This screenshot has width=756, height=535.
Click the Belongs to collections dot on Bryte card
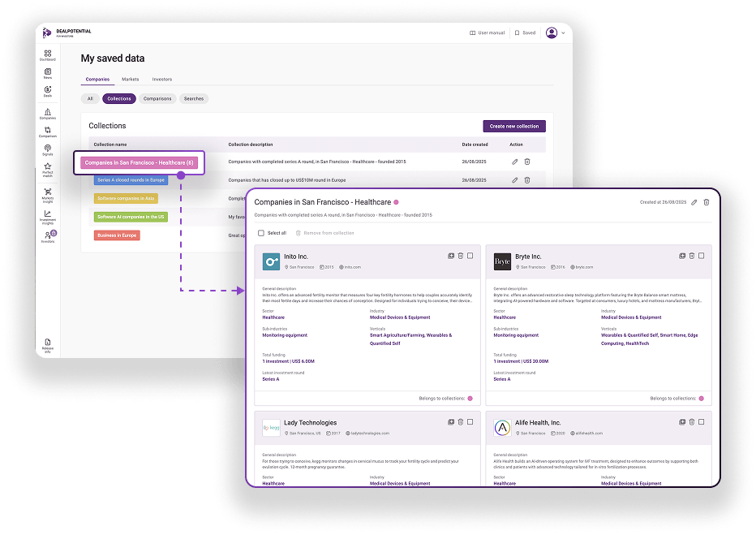pos(702,399)
